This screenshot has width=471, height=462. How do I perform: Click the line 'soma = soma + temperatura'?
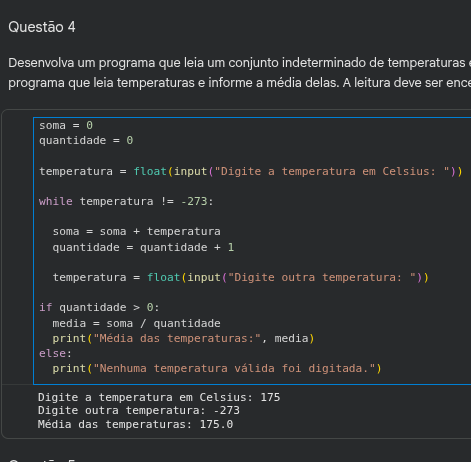(x=136, y=231)
